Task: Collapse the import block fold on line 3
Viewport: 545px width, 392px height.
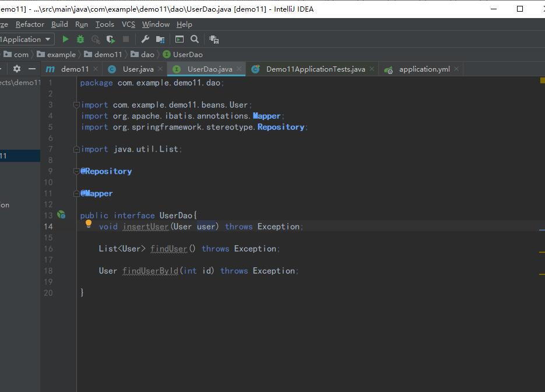Action: click(x=76, y=105)
